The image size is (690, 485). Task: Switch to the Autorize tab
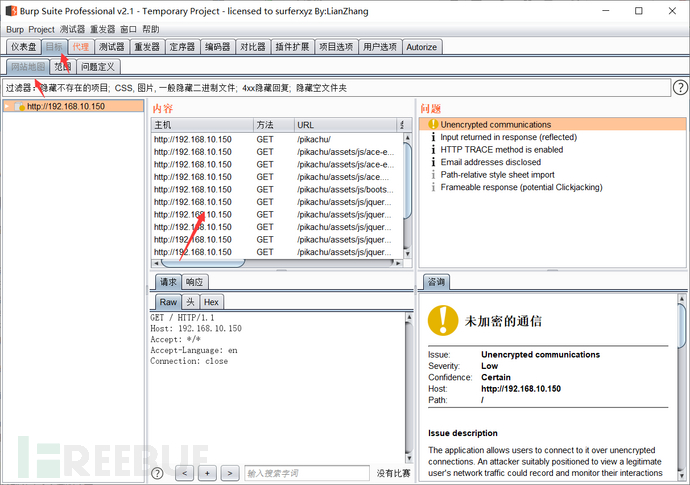point(422,47)
